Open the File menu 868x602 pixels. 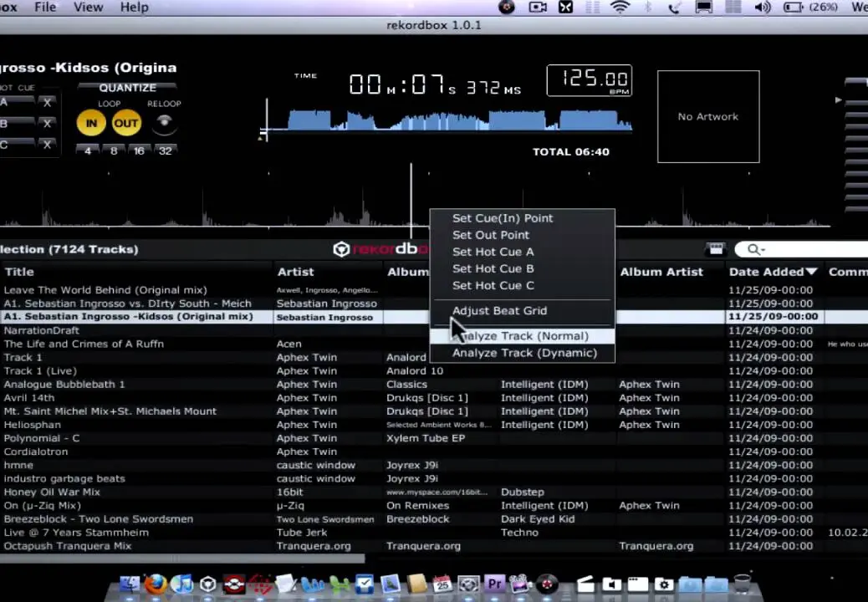coord(45,8)
